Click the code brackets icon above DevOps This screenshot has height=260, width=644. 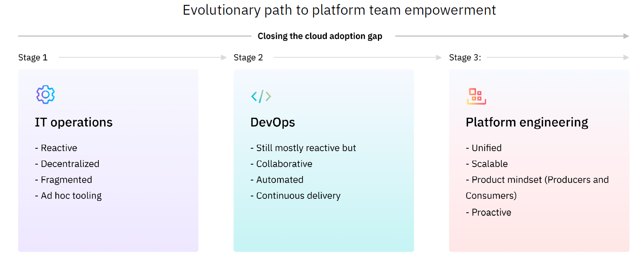pos(261,97)
